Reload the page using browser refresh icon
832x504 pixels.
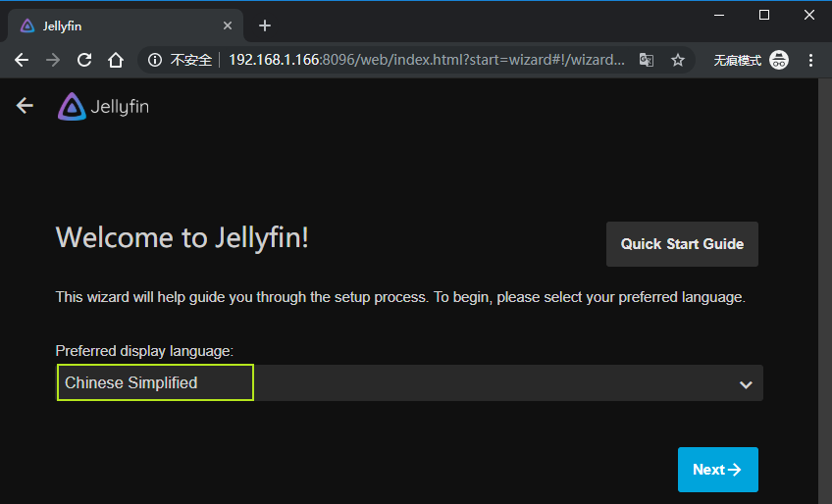pos(84,60)
